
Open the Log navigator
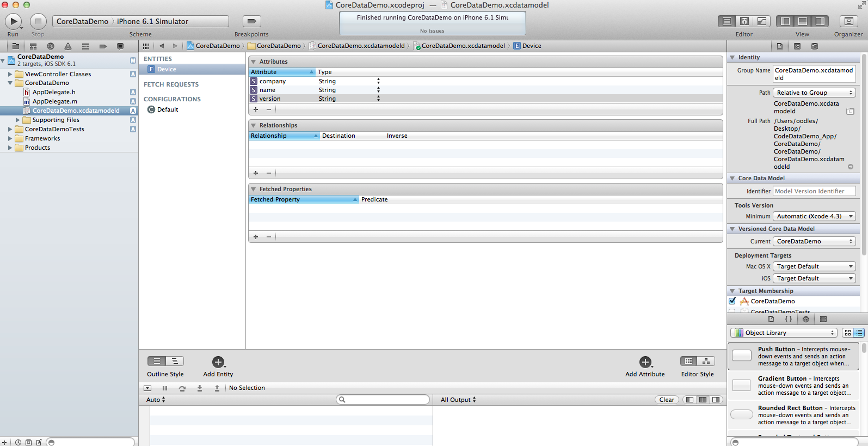[x=120, y=46]
